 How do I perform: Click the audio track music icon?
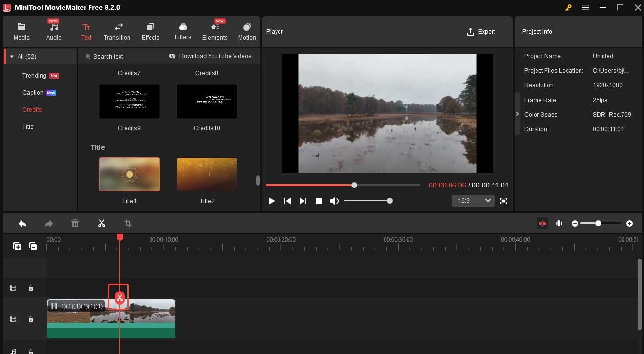[13, 351]
